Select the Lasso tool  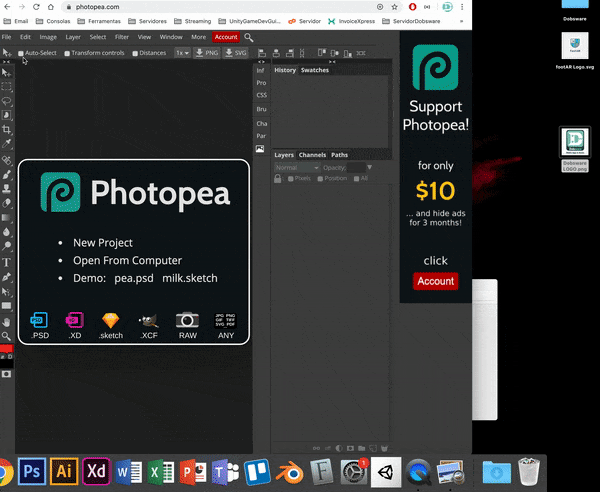[x=7, y=101]
